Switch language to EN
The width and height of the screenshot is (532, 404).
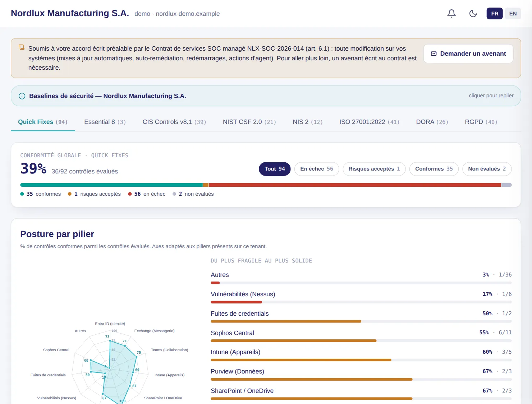pyautogui.click(x=513, y=14)
